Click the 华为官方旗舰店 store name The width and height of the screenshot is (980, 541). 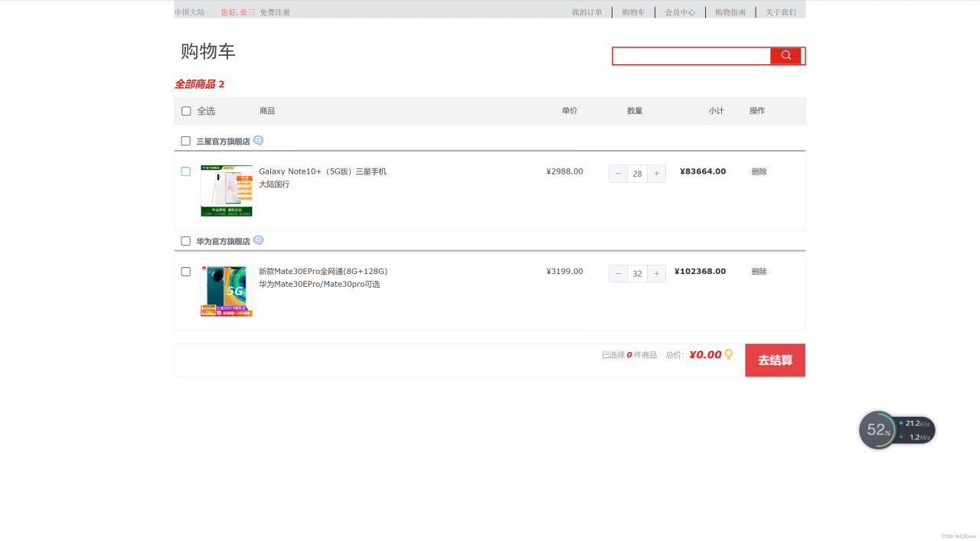point(223,241)
